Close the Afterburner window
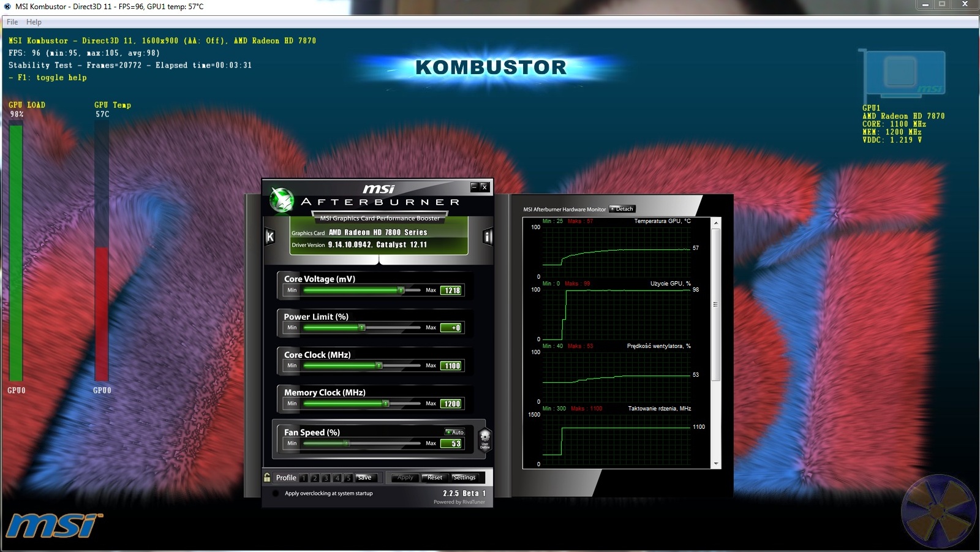This screenshot has height=552, width=980. coord(484,187)
